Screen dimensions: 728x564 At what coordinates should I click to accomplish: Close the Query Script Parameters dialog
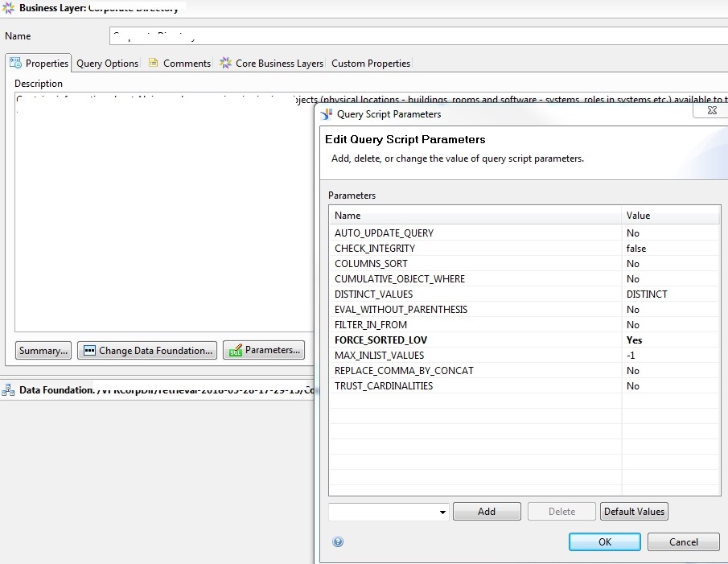(712, 110)
